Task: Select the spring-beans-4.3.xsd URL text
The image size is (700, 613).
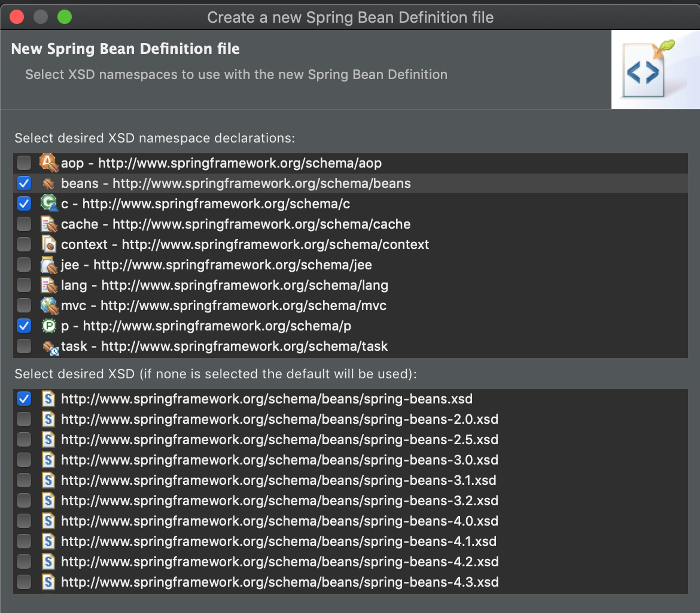Action: pos(279,582)
